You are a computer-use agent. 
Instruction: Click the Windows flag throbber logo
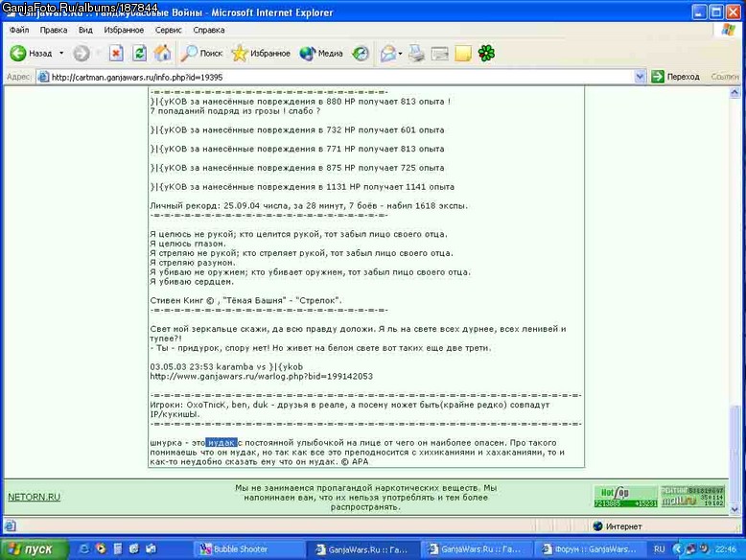728,30
